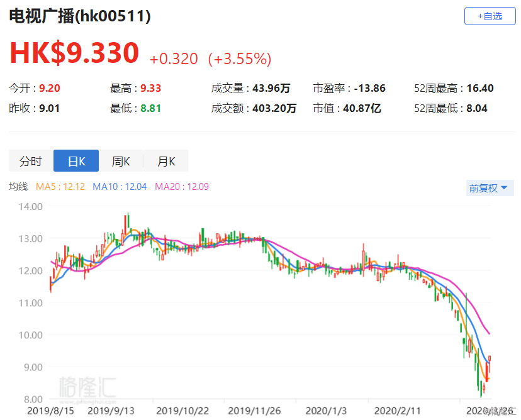The height and width of the screenshot is (420, 521).
Task: Click the 成交量 value 43.96万
Action: 271,88
